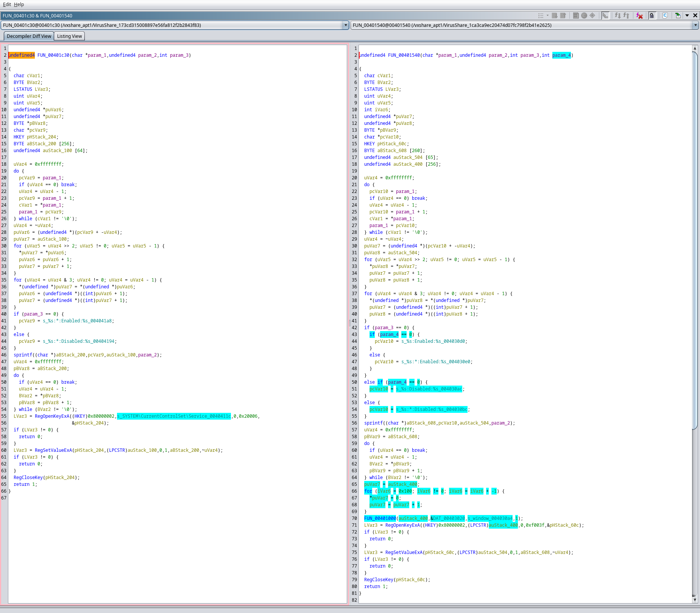
Task: Switch to the Decompiler Diff View tab
Action: pyautogui.click(x=29, y=36)
